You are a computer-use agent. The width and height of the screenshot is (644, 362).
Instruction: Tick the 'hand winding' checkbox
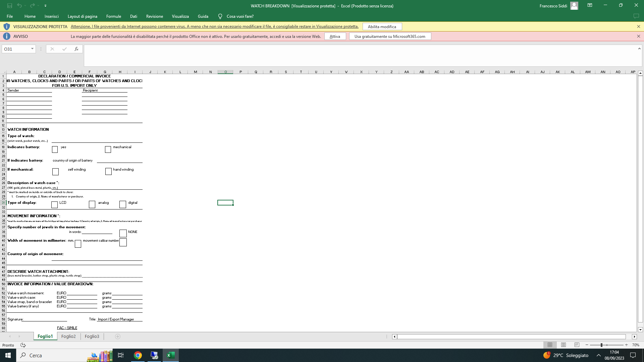coord(108,172)
